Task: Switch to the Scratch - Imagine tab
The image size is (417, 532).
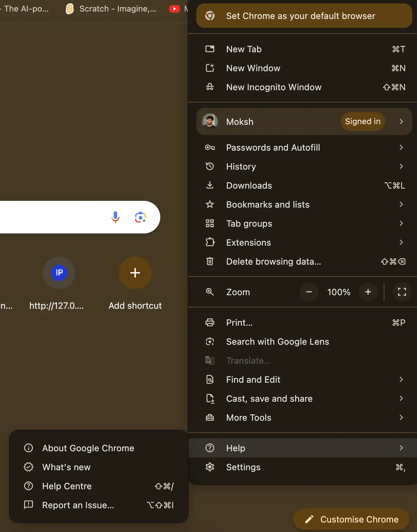Action: pos(111,9)
